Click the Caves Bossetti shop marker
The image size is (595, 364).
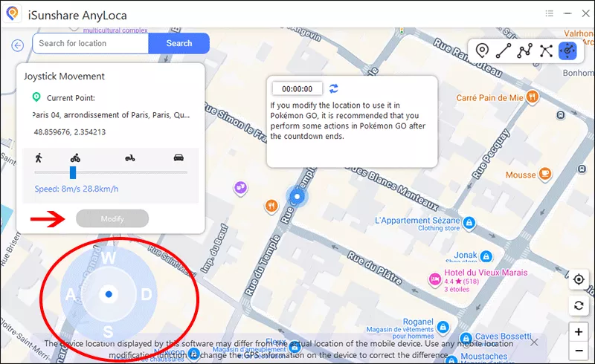pos(466,338)
